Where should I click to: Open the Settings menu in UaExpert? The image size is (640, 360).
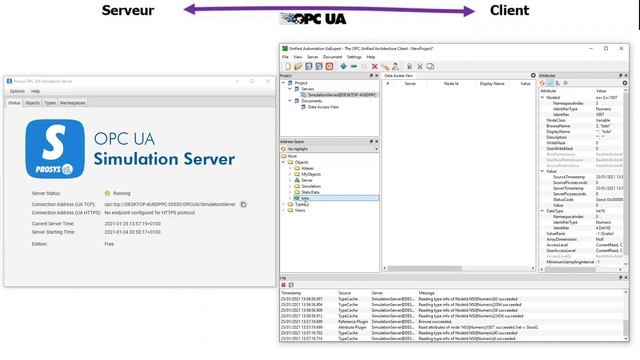pos(354,57)
